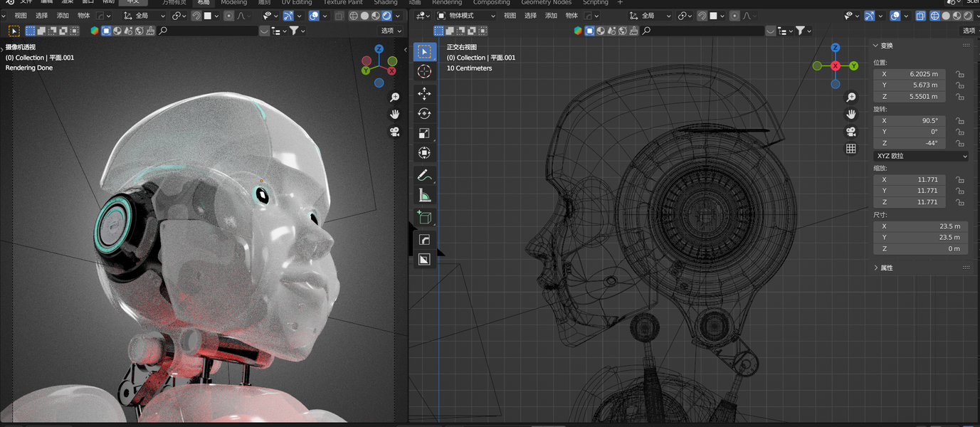
Task: Pick the Scale tool in the toolbar
Action: [x=424, y=133]
